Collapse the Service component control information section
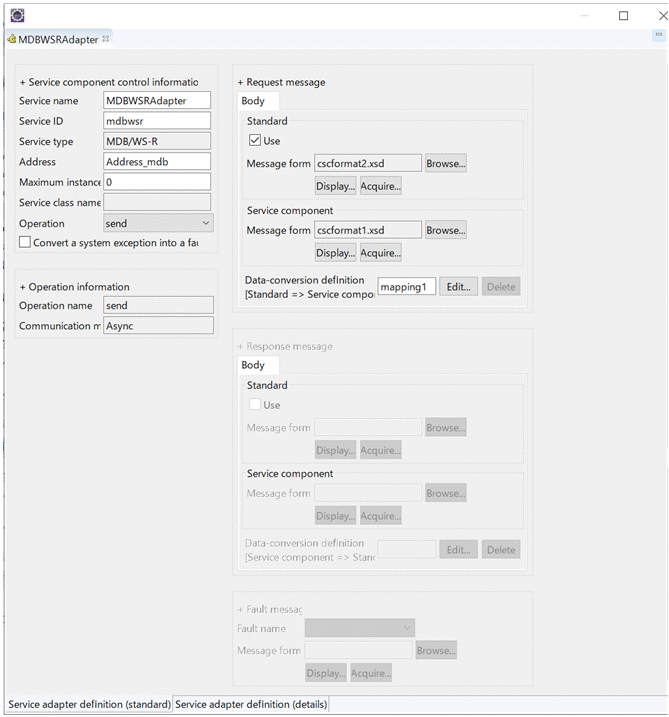 (22, 83)
